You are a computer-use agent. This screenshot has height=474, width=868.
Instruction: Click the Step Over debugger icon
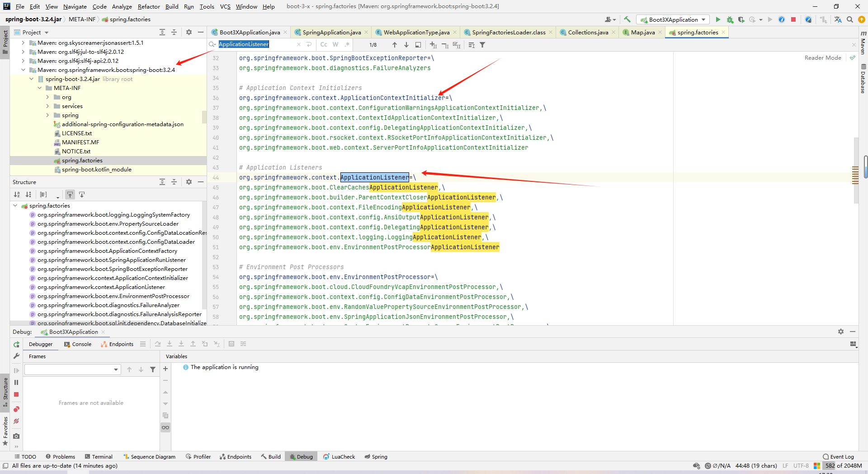[158, 344]
